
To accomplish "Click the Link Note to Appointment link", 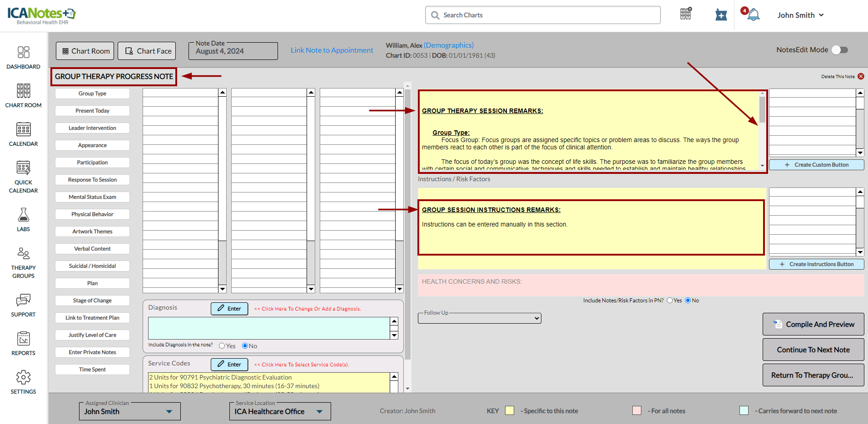I will 332,50.
